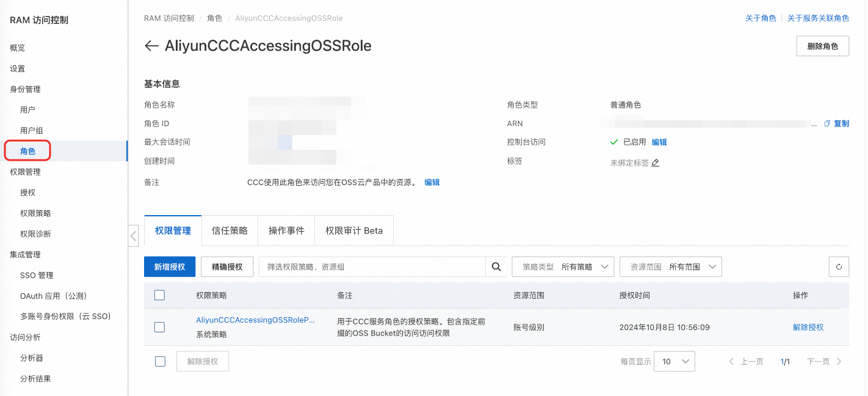Click 编辑 next to the 备注 text
The image size is (868, 396).
[432, 182]
